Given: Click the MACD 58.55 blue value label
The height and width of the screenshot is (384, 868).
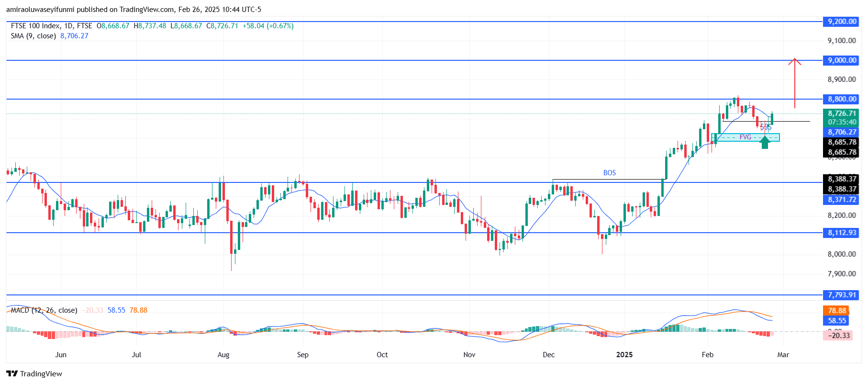Looking at the screenshot, I should [836, 321].
